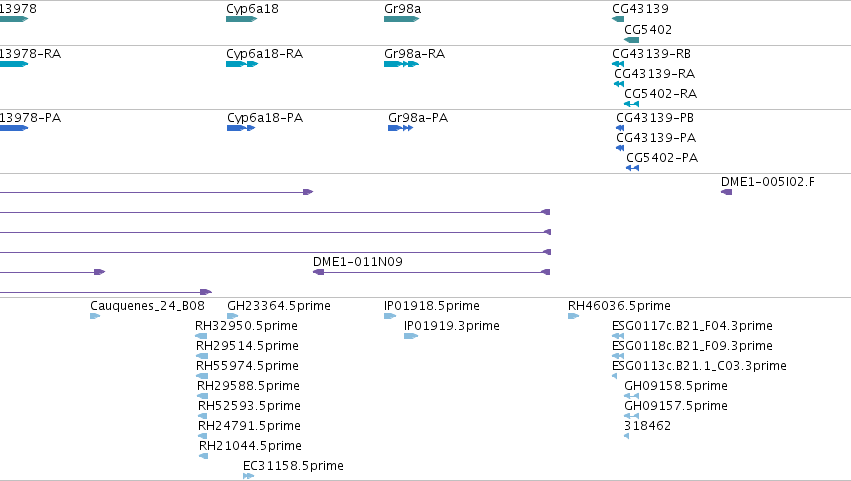Click the DME1-011N09 label text
The image size is (851, 481).
pos(358,262)
